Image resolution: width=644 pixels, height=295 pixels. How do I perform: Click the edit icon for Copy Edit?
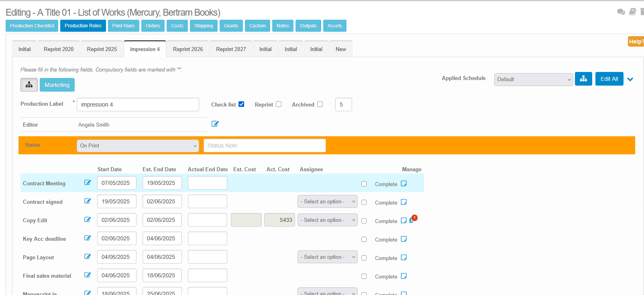(88, 219)
